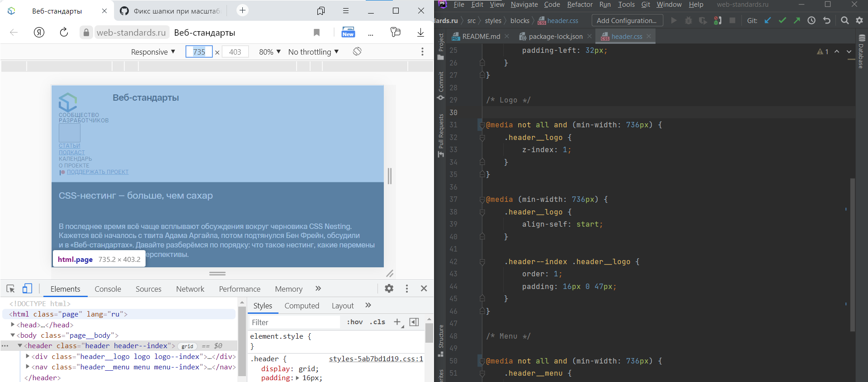This screenshot has height=382, width=868.
Task: Switch to the Sources tab
Action: [148, 289]
